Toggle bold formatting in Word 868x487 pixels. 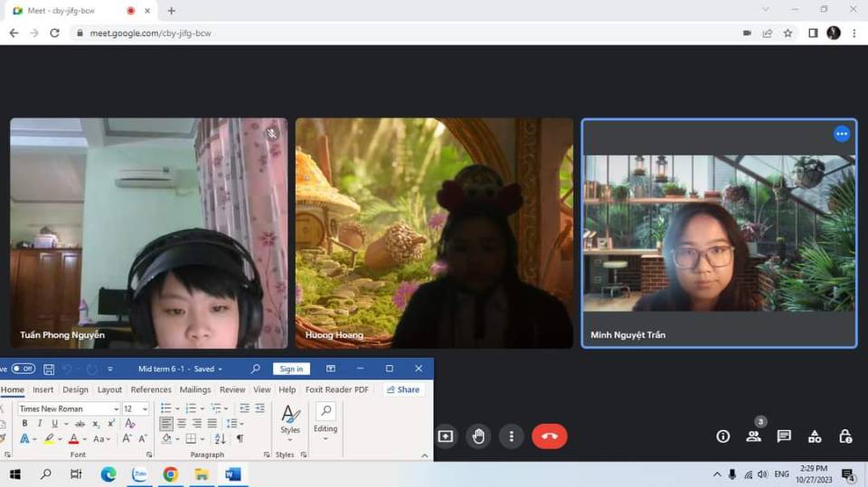(x=24, y=424)
